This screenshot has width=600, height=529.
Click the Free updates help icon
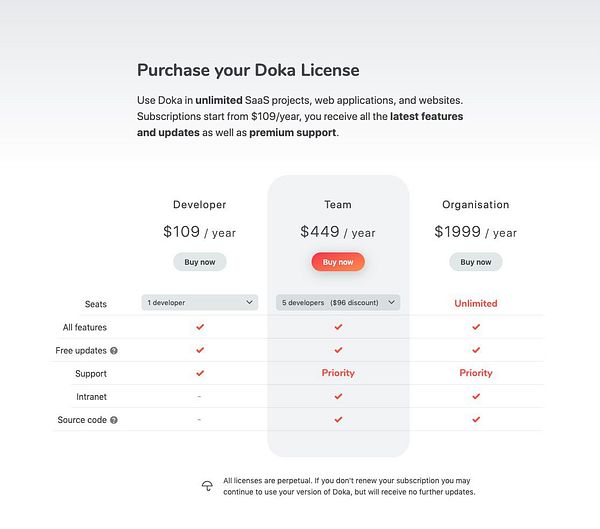pyautogui.click(x=114, y=351)
